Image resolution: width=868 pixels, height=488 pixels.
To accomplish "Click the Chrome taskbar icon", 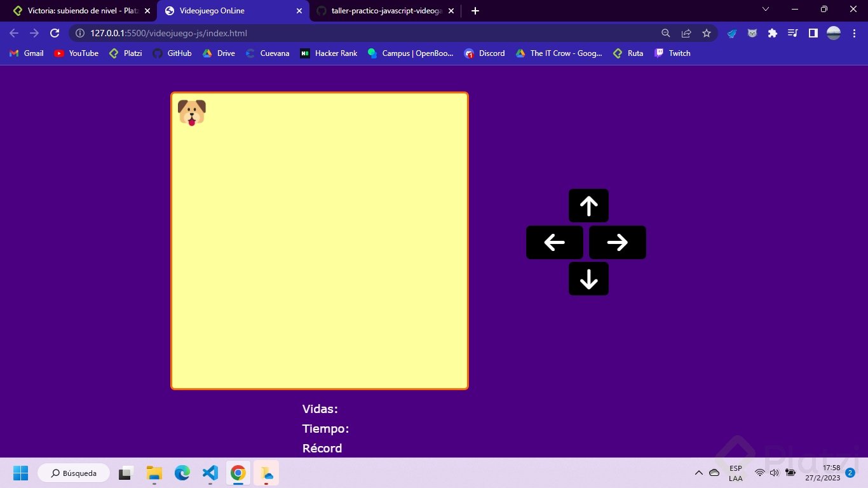I will point(238,473).
